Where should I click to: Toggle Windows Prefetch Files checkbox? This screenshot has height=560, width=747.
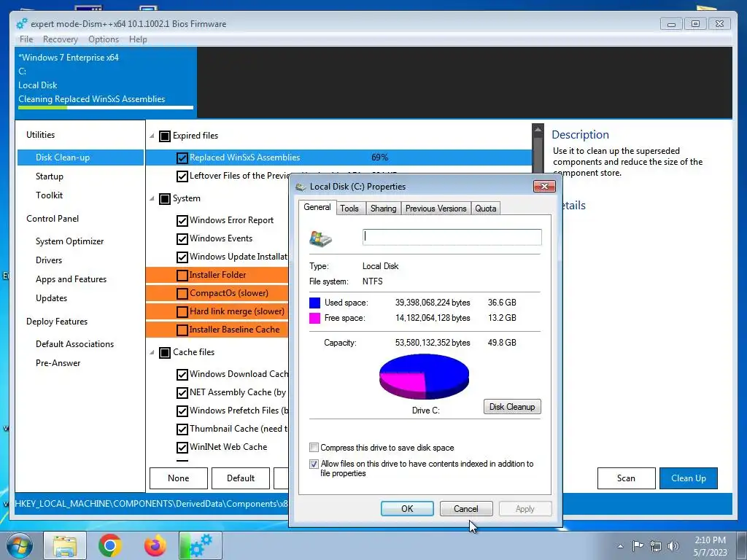point(182,411)
